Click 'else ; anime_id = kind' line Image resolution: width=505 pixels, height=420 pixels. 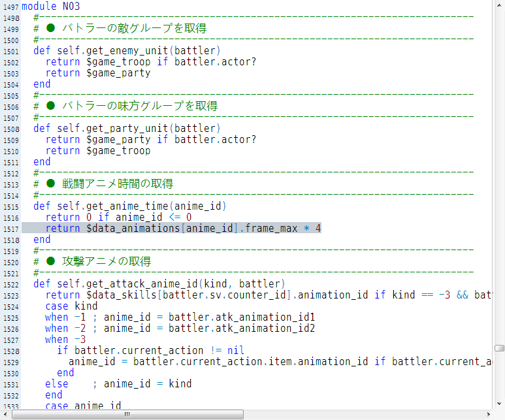[118, 384]
